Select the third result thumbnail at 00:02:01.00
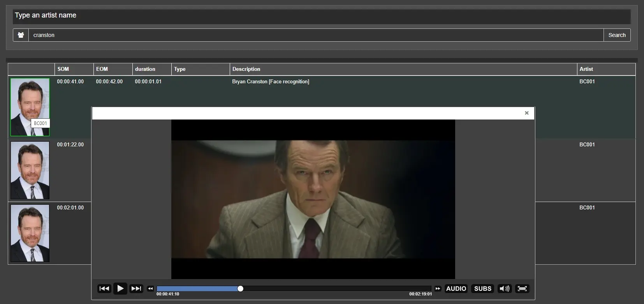This screenshot has width=644, height=304. pyautogui.click(x=30, y=233)
